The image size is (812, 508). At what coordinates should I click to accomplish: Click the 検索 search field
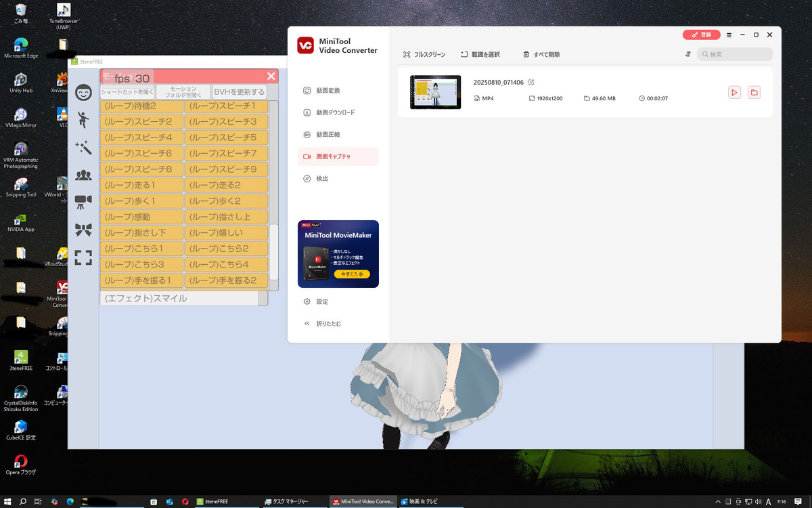click(x=735, y=54)
